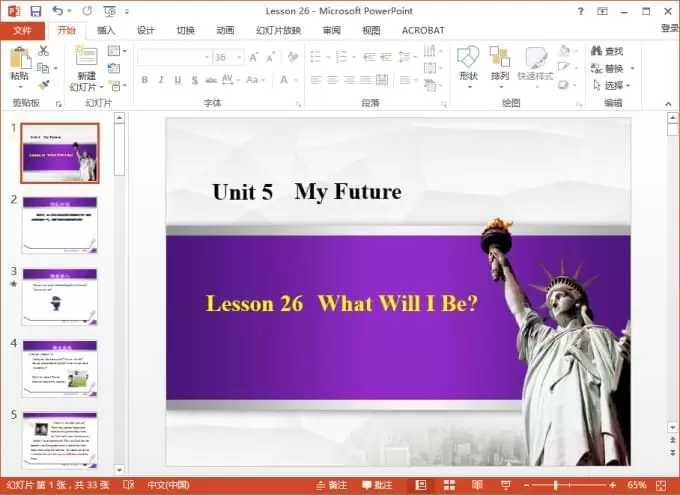Toggle 批注 comments pane in status bar
Image resolution: width=680 pixels, height=495 pixels.
tap(377, 485)
